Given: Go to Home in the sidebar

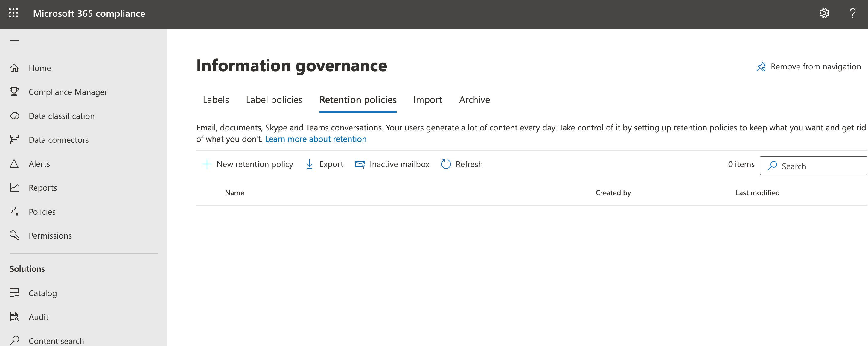Looking at the screenshot, I should point(39,68).
